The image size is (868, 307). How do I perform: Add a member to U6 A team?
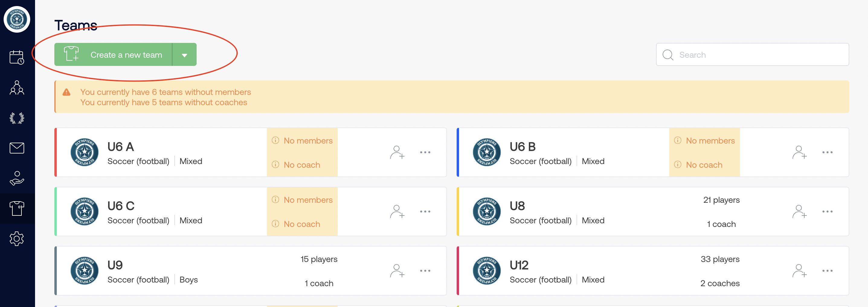pos(397,152)
